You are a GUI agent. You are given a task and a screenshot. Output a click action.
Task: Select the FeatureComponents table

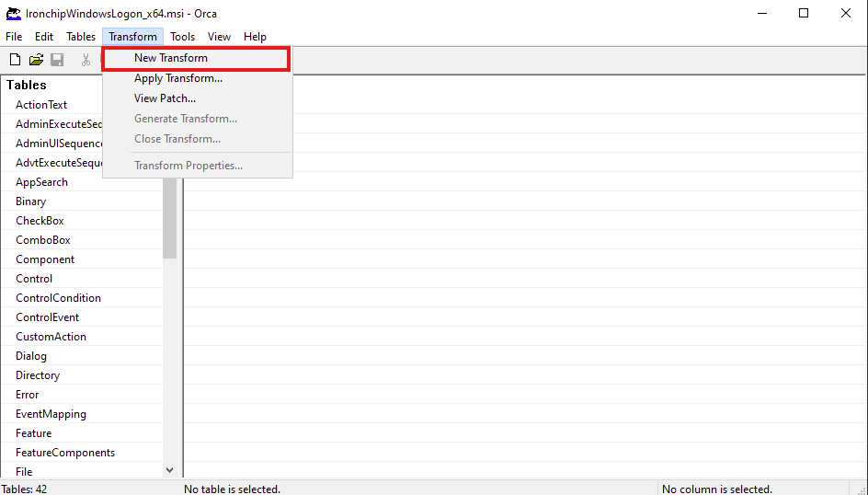tap(65, 453)
